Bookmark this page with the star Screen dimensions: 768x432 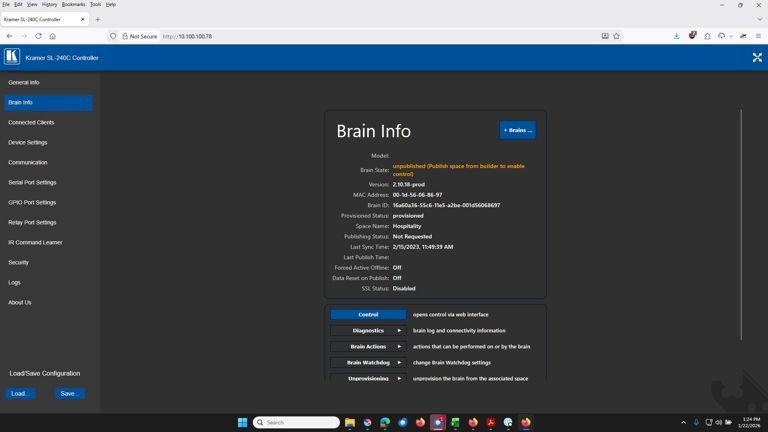pyautogui.click(x=616, y=36)
